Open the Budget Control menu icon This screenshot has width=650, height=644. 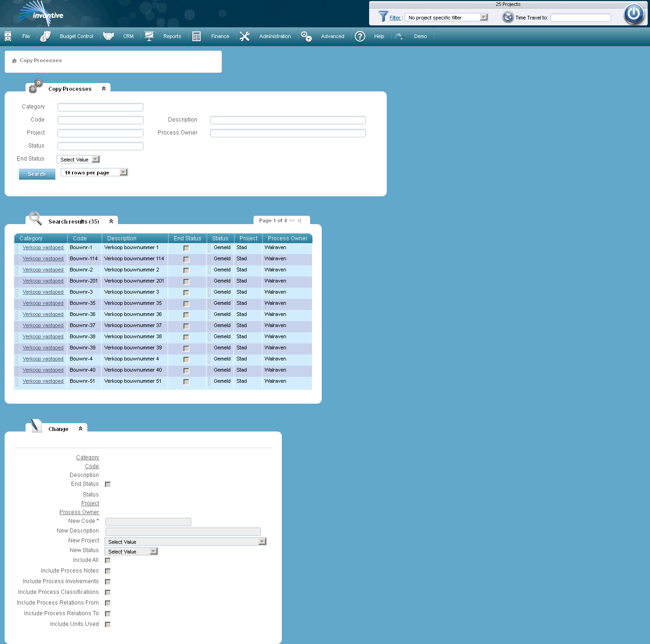click(45, 36)
